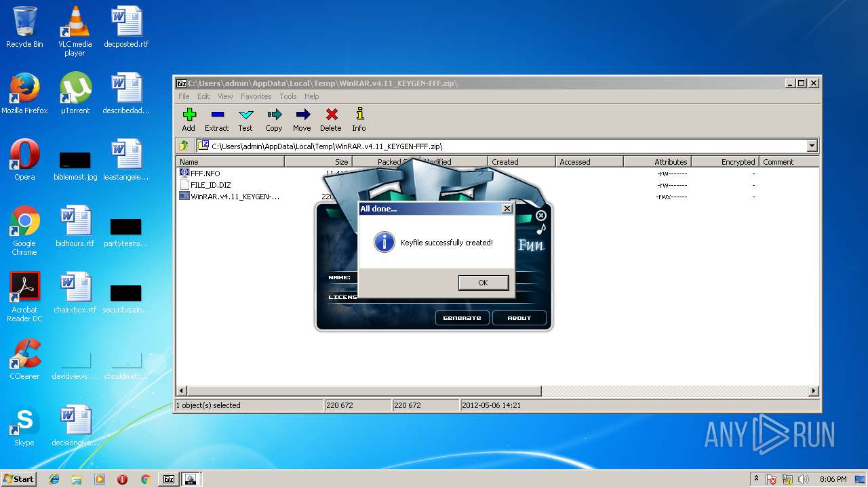This screenshot has height=488, width=868.
Task: Sort by Comment column header
Action: 789,162
